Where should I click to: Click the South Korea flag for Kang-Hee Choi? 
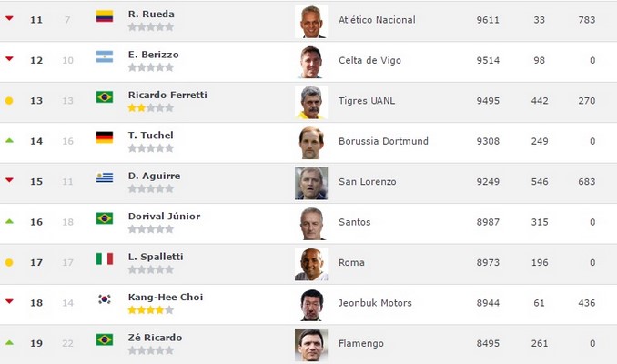click(104, 298)
